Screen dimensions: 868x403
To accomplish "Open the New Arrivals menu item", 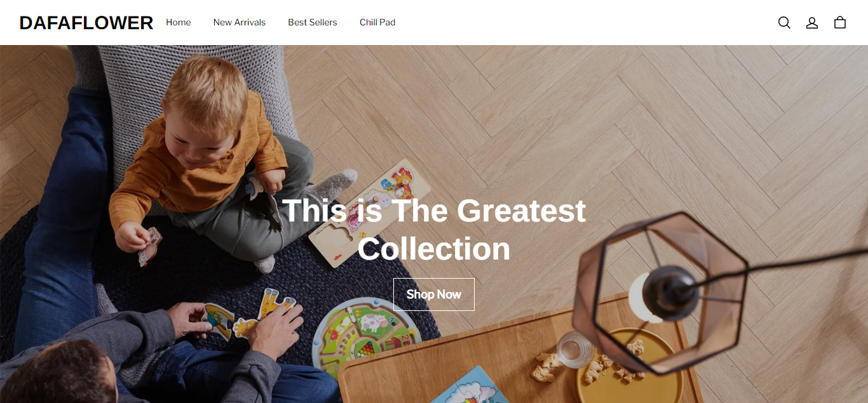I will tap(240, 22).
